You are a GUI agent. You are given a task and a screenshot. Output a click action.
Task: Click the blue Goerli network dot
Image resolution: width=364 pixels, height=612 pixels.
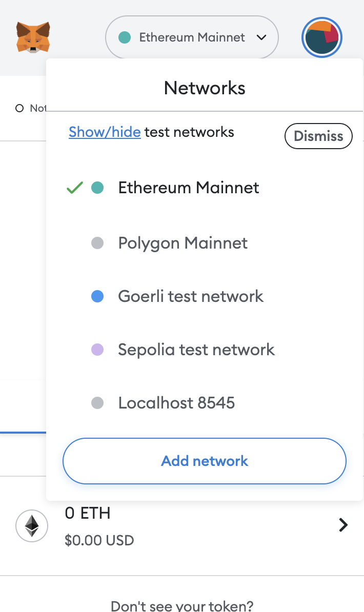point(97,296)
